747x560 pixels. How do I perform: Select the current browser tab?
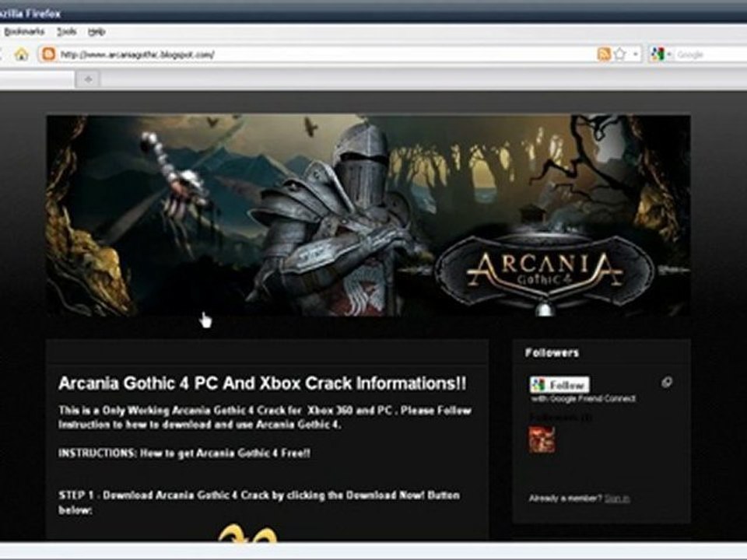pos(37,79)
